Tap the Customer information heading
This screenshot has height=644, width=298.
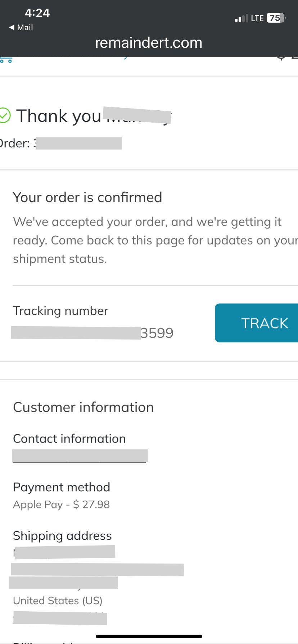tap(83, 407)
